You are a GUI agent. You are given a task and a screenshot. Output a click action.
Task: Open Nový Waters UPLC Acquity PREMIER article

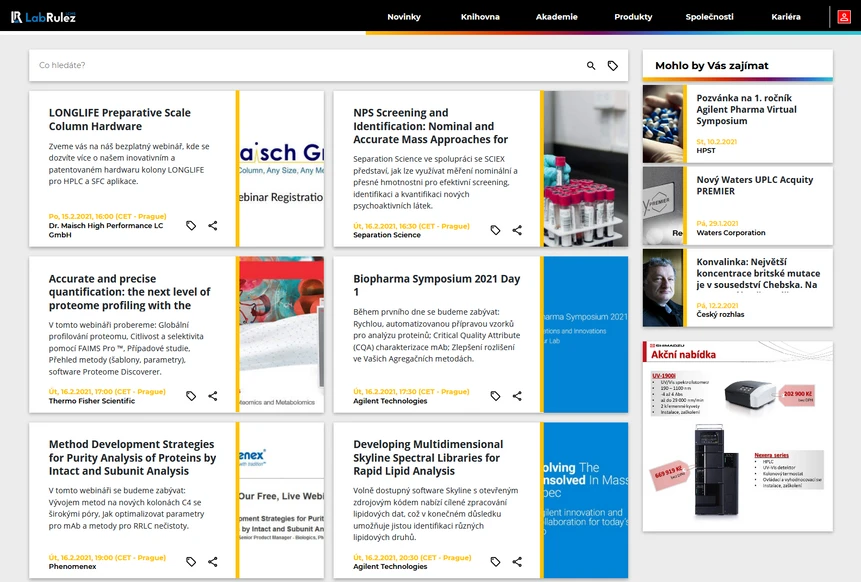coord(754,185)
